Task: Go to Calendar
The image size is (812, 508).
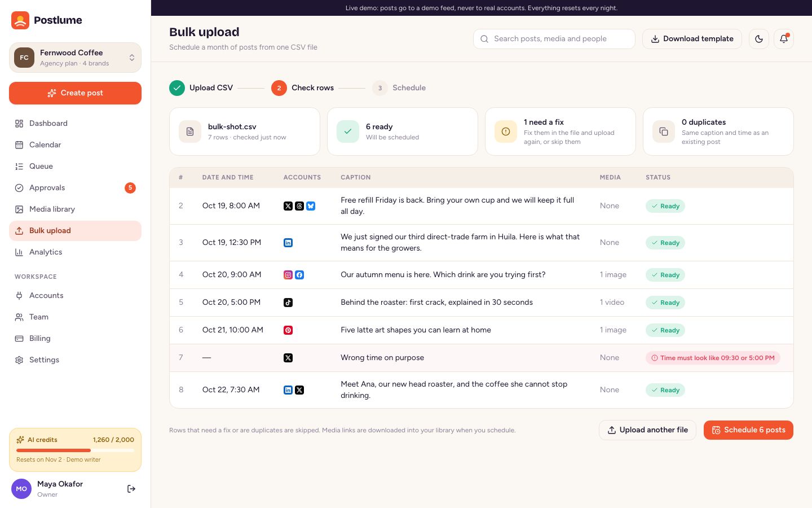Action: coord(75,145)
